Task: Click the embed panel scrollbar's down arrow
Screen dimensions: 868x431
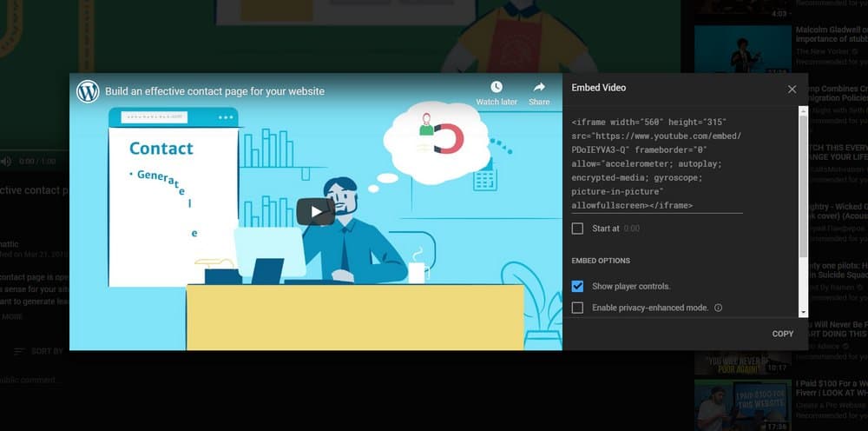Action: coord(803,312)
